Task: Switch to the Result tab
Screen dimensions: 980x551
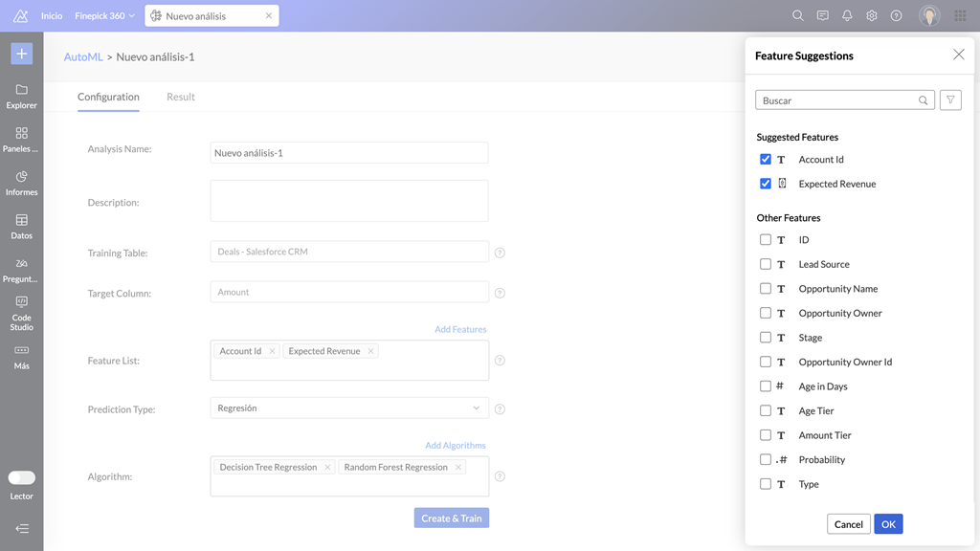Action: point(180,97)
